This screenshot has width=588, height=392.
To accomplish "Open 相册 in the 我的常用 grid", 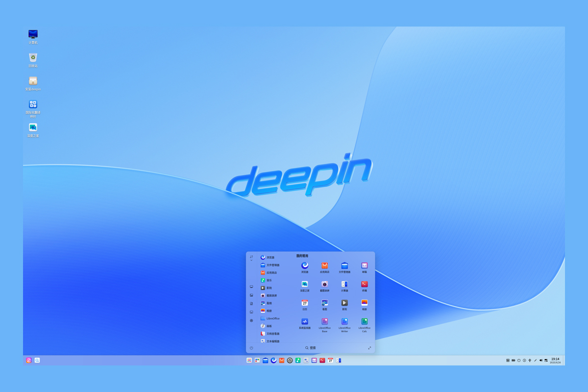I will point(365,304).
